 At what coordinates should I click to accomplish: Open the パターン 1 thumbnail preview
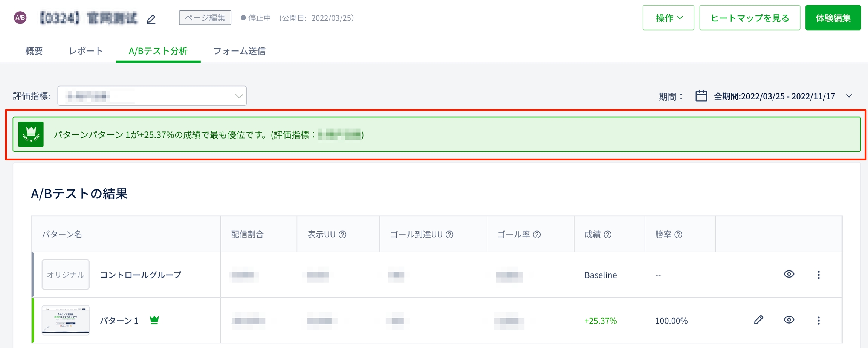66,320
